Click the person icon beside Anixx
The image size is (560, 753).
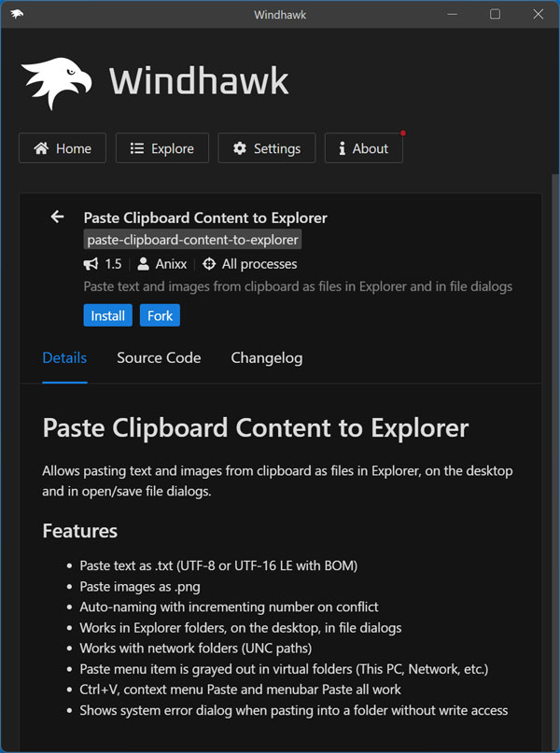click(x=143, y=264)
